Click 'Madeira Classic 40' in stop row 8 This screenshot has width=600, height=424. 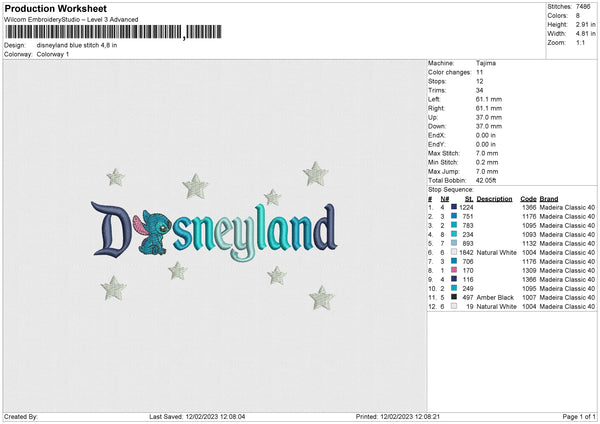[567, 271]
